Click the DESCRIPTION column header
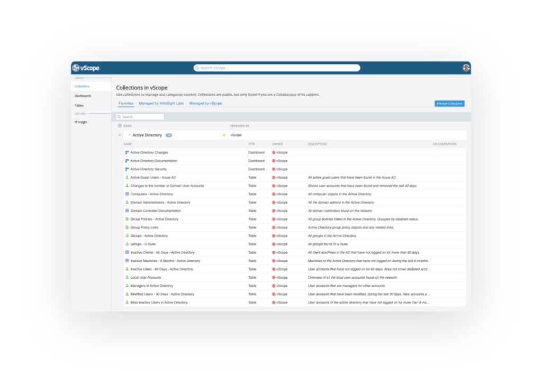Image resolution: width=542 pixels, height=392 pixels. (317, 144)
